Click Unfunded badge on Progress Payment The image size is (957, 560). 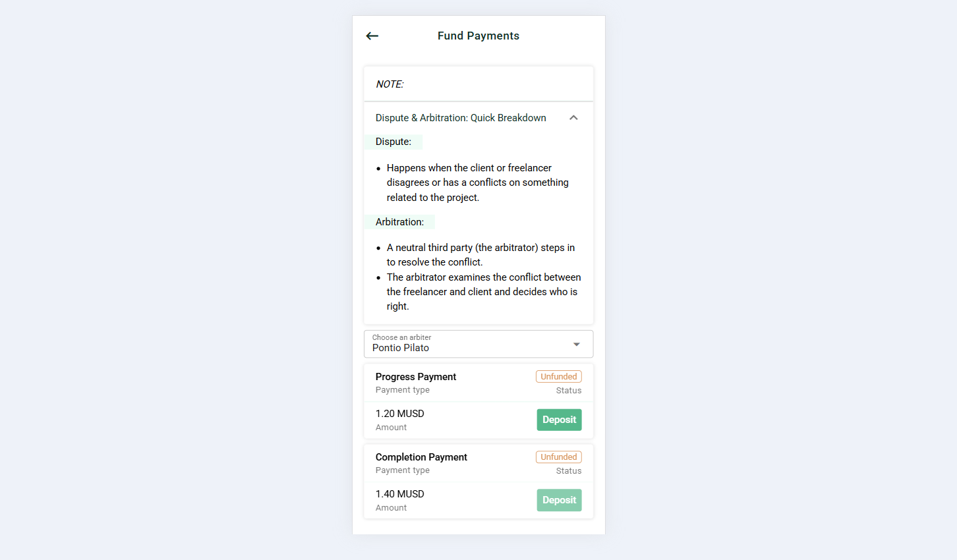click(x=558, y=377)
